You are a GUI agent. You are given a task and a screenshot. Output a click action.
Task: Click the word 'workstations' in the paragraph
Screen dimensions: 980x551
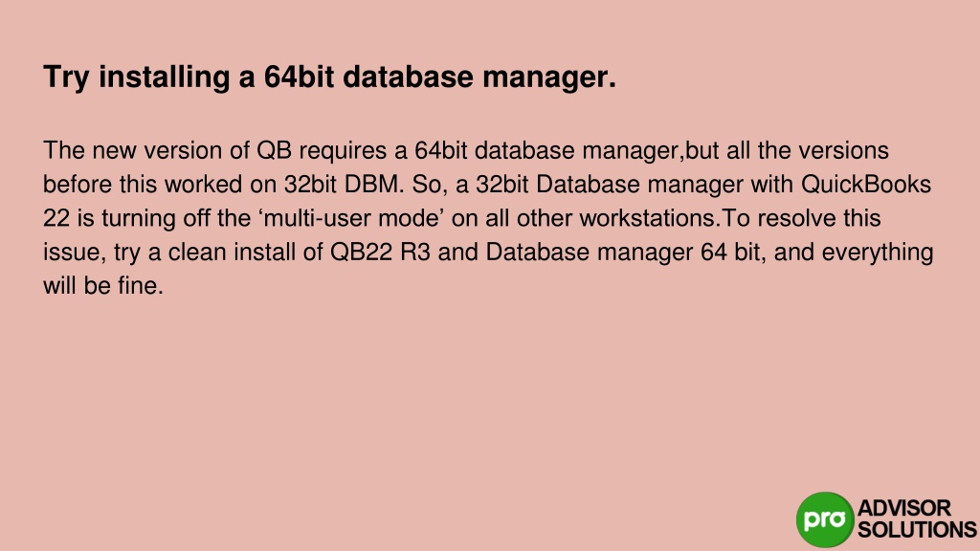click(x=648, y=218)
